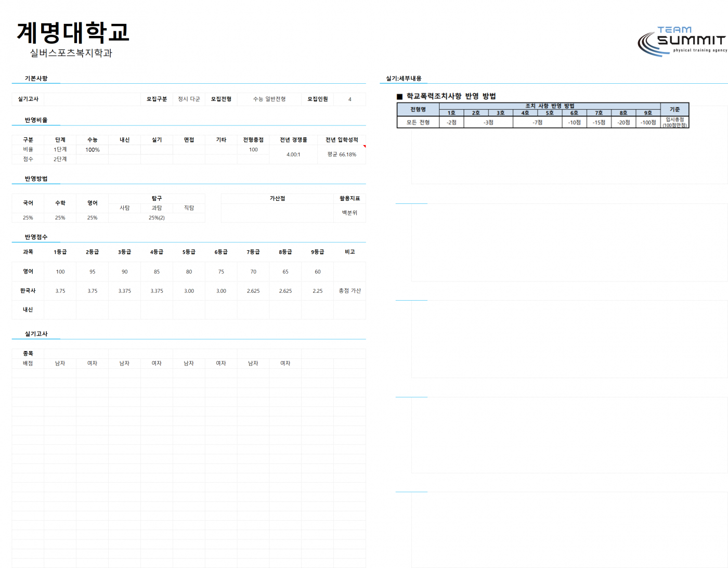Click the 가산점 header cell
This screenshot has height=568, width=728.
click(x=277, y=199)
